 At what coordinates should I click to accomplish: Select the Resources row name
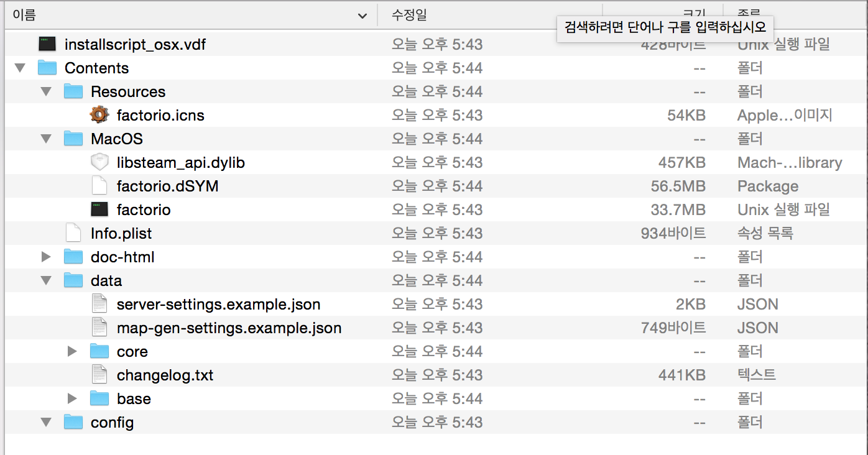pyautogui.click(x=128, y=92)
